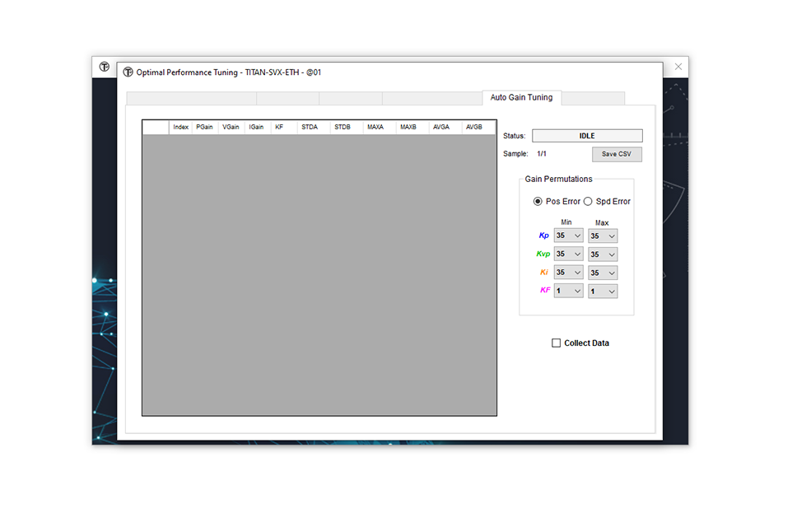Select the Spd Error radio button
The width and height of the screenshot is (797, 532).
(588, 202)
